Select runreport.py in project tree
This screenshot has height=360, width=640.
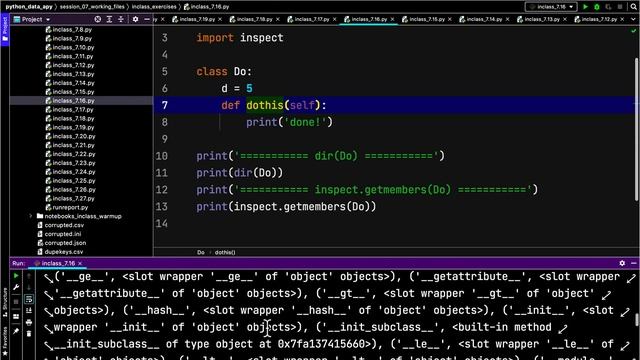coord(70,207)
